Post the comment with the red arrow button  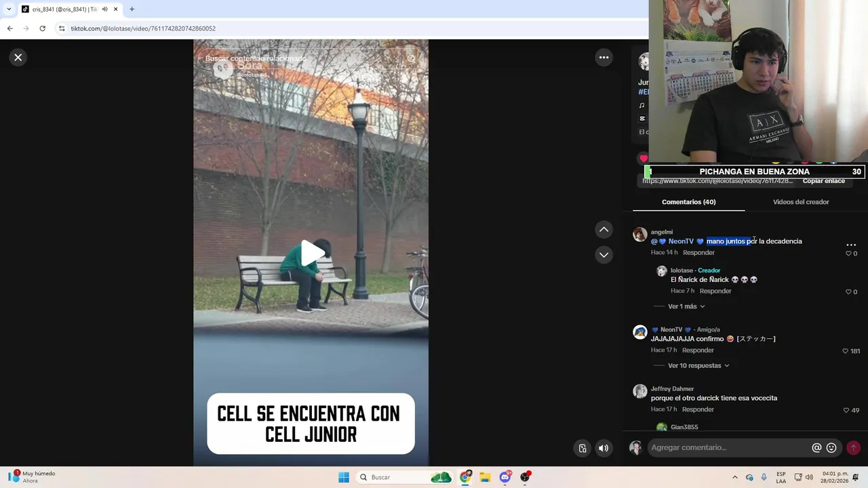[853, 447]
